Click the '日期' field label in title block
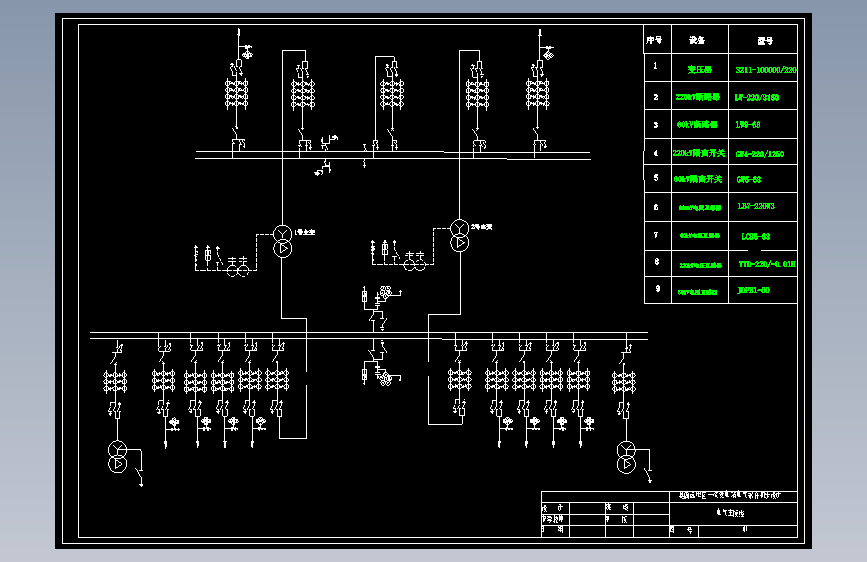 [552, 529]
